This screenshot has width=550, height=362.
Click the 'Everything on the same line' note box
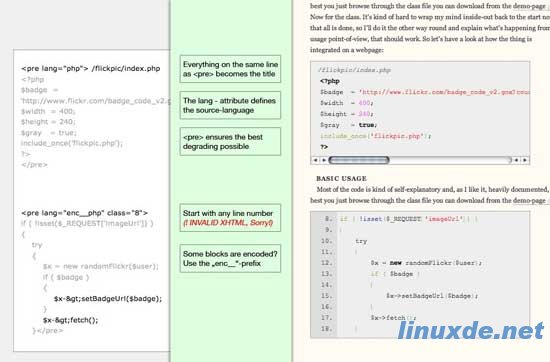tap(230, 69)
